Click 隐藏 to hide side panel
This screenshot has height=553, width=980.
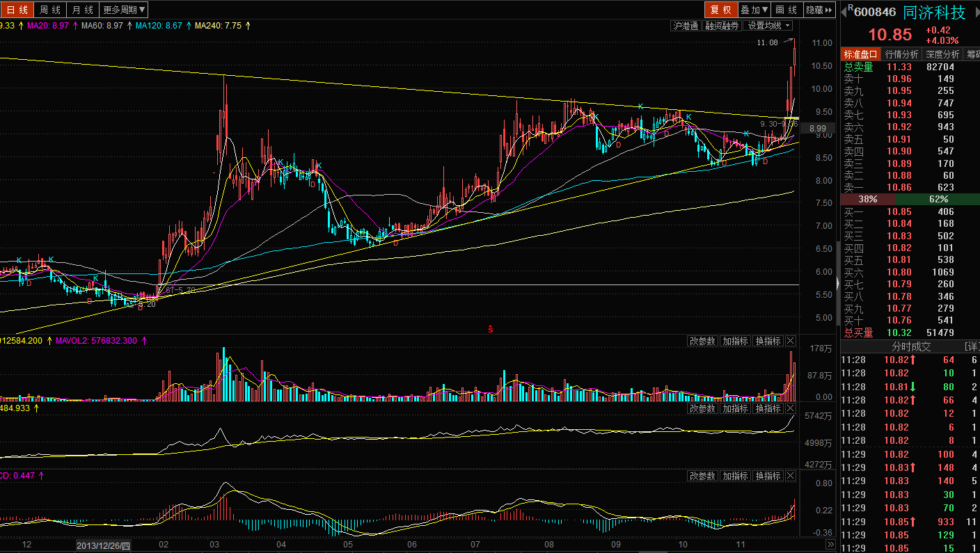click(x=819, y=10)
